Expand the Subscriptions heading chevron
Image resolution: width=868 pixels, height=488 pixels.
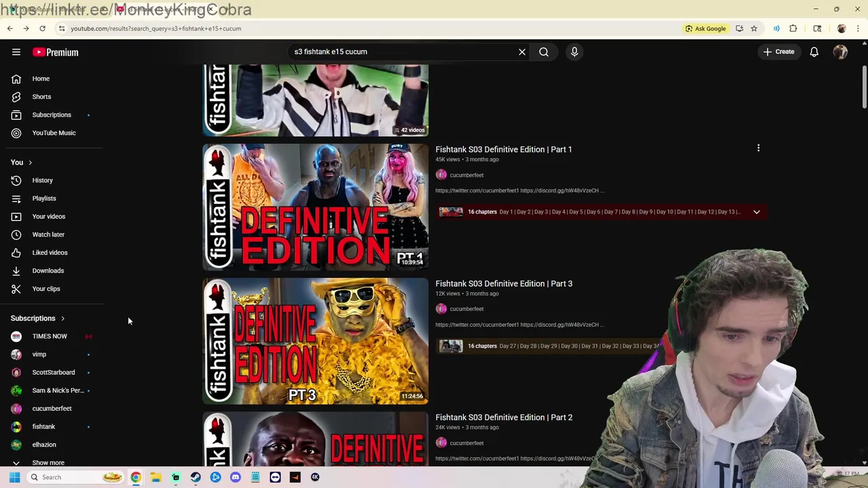62,319
